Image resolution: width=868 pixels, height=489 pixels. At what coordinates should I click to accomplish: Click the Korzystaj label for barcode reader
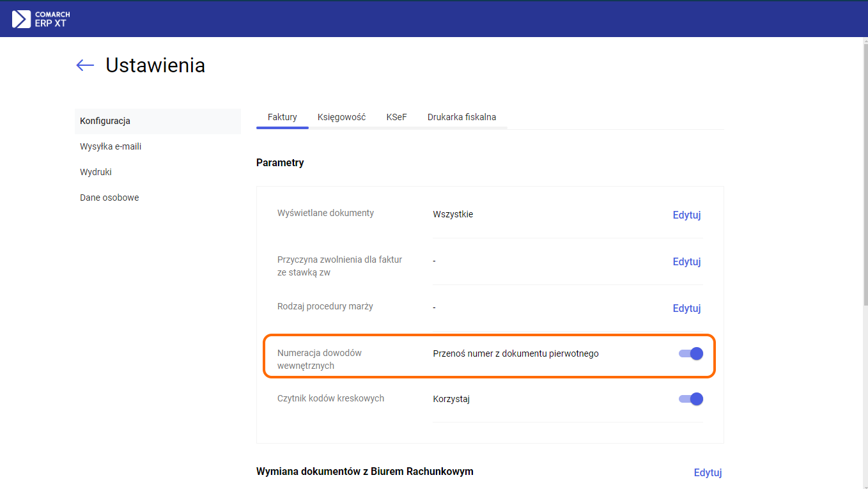(451, 399)
